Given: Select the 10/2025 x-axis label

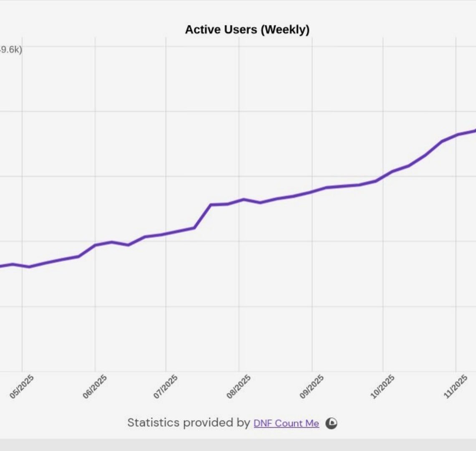Looking at the screenshot, I should [383, 386].
